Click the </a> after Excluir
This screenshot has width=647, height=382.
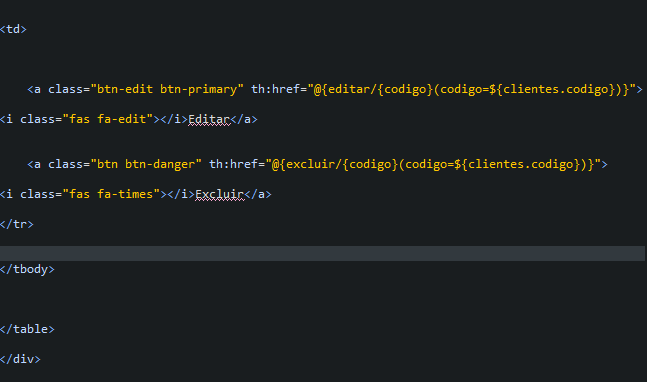pos(258,194)
